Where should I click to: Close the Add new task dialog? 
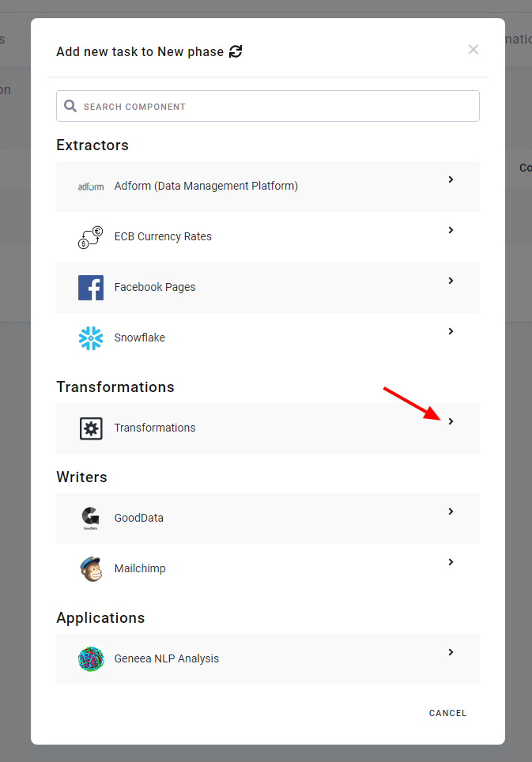tap(474, 49)
